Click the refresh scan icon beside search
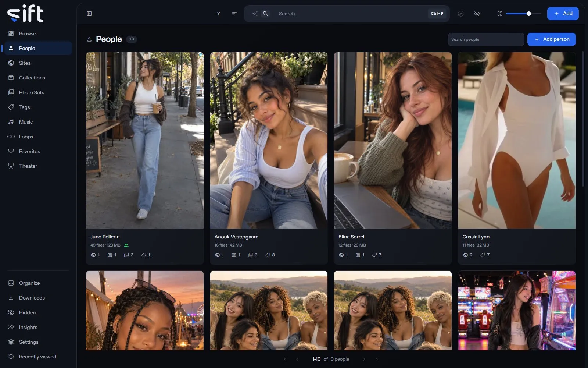This screenshot has width=588, height=368. click(x=460, y=14)
